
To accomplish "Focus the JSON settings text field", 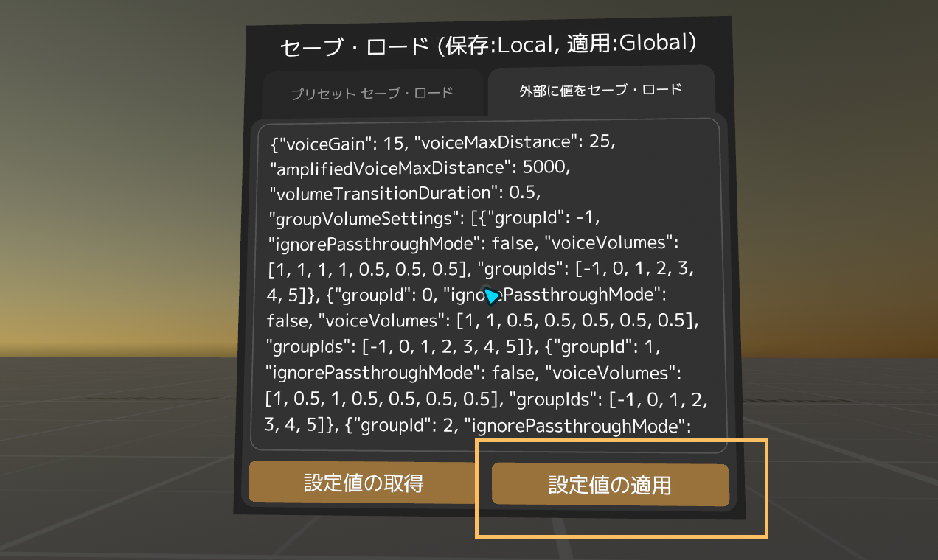I will pyautogui.click(x=488, y=284).
